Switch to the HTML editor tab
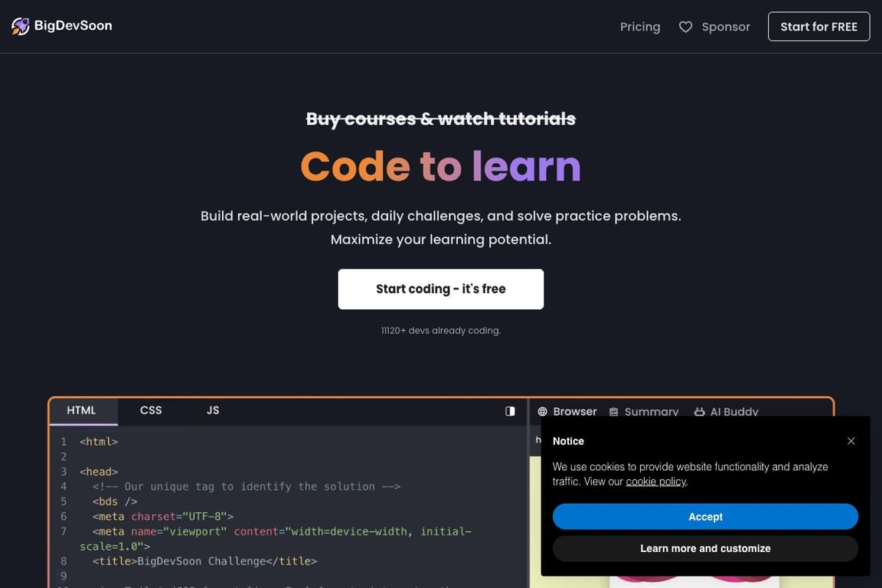The image size is (882, 588). point(83,410)
